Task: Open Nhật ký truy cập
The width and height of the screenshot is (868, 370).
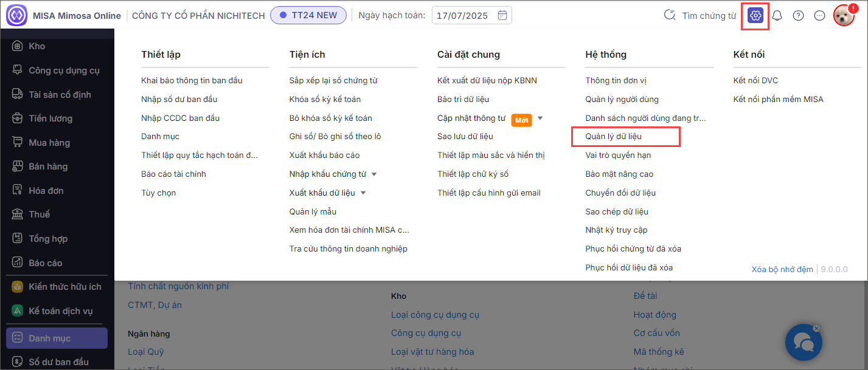Action: click(617, 230)
